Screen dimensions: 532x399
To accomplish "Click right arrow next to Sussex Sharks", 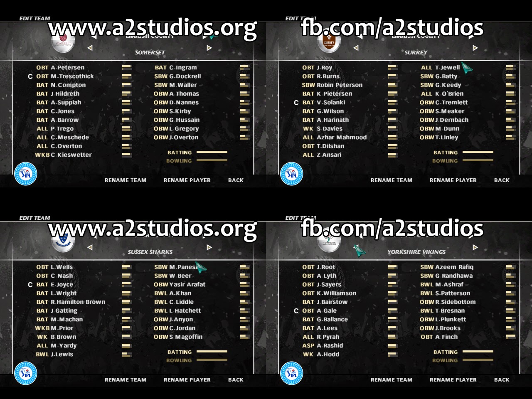I will click(209, 247).
